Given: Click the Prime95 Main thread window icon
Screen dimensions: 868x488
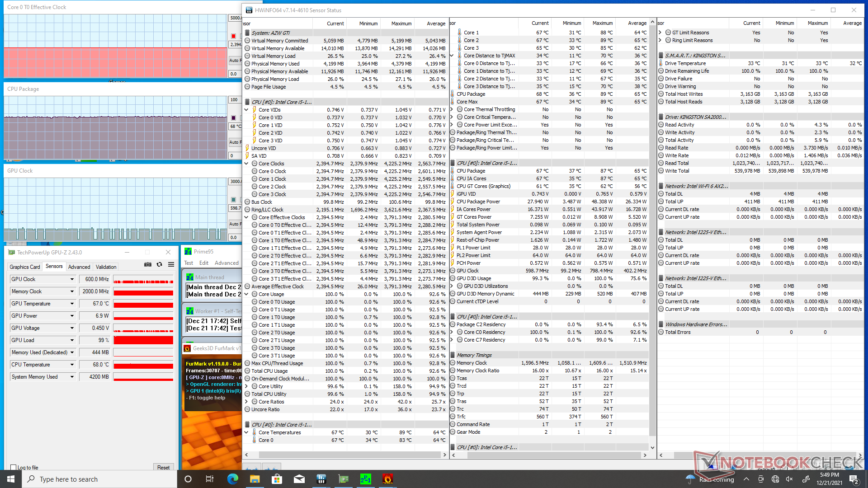Looking at the screenshot, I should point(190,277).
